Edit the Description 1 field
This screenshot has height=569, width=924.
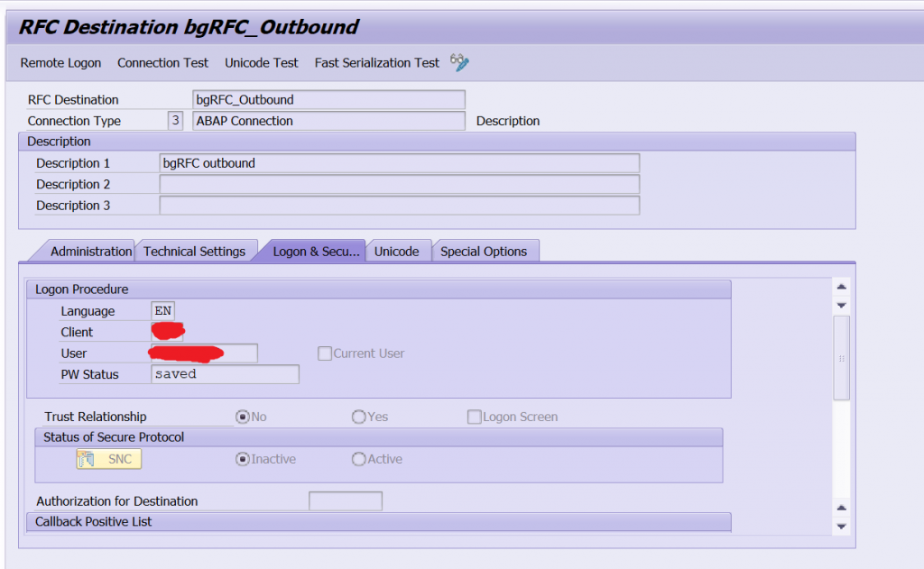pyautogui.click(x=400, y=163)
